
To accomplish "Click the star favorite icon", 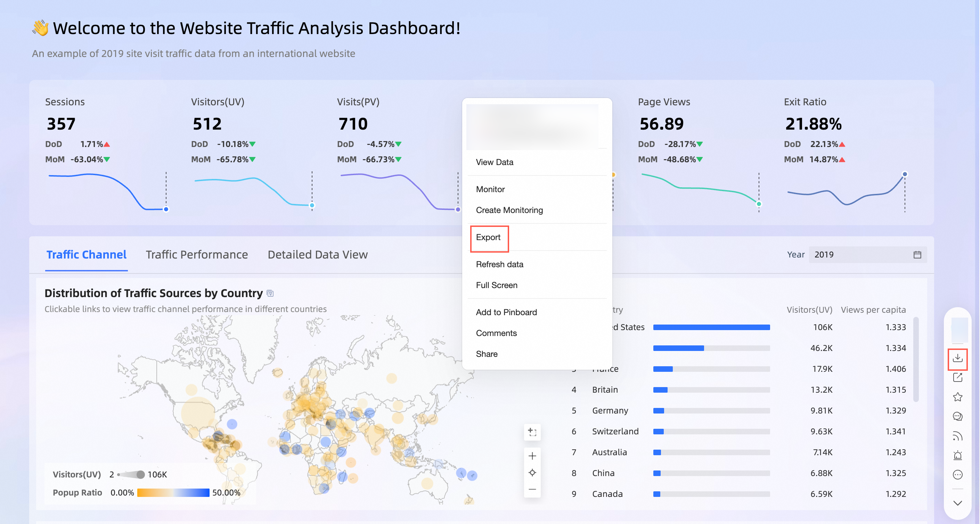I will [957, 397].
